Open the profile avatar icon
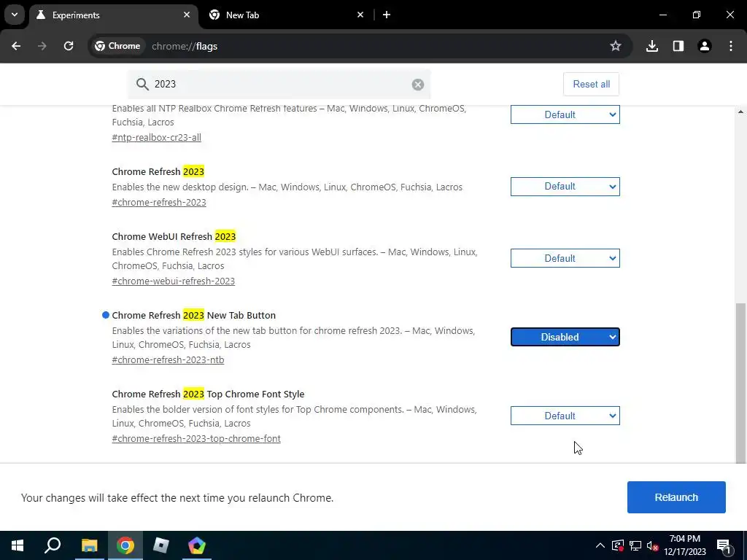747x560 pixels. [x=705, y=46]
